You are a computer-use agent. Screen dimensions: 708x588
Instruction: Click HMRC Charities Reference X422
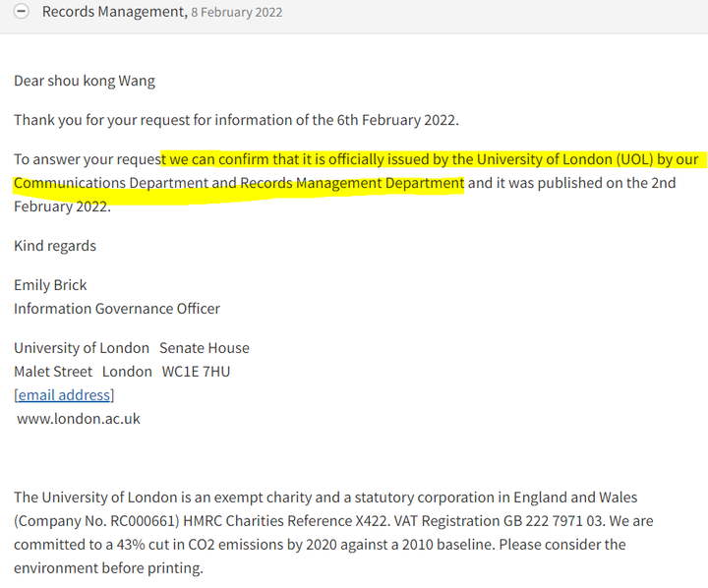coord(284,521)
